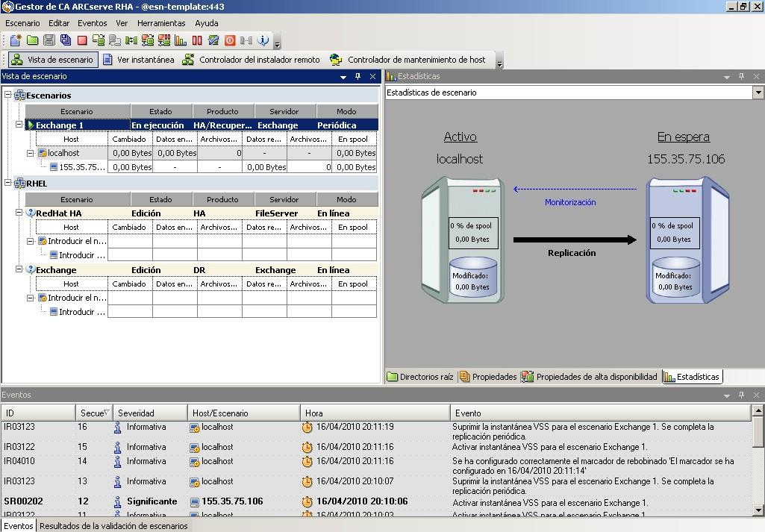Toggle pin on the Eventos panel

click(741, 395)
